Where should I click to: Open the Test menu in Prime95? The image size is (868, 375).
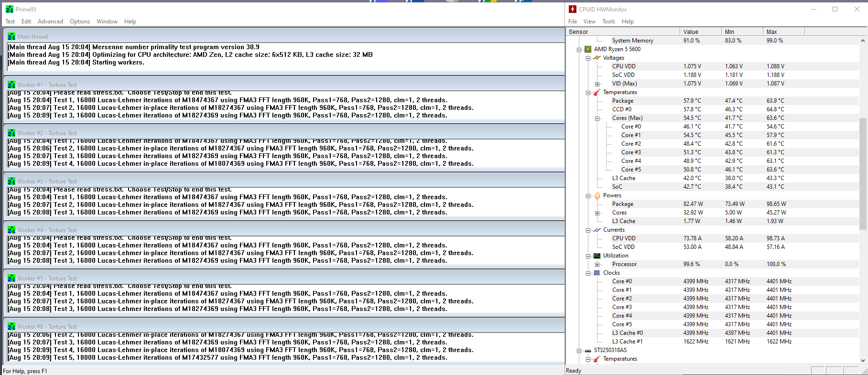click(x=10, y=21)
